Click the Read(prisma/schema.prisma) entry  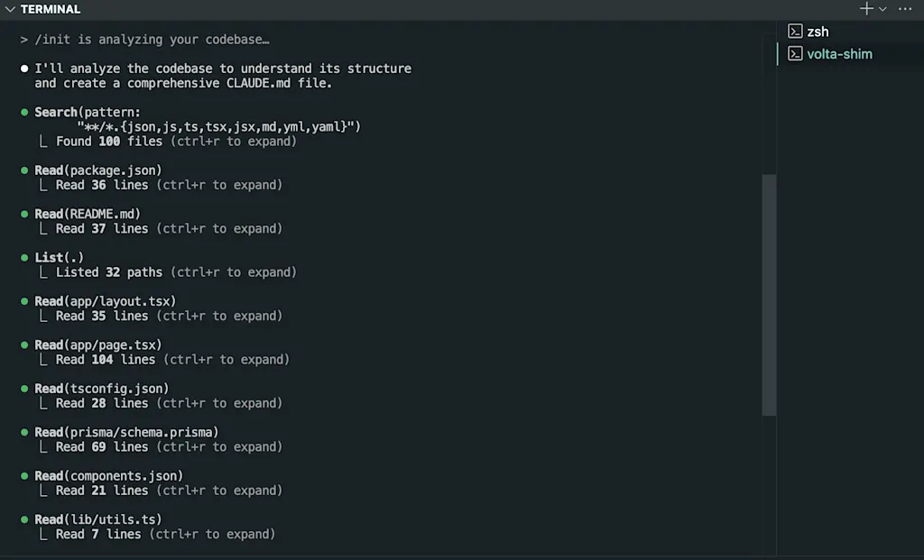126,432
